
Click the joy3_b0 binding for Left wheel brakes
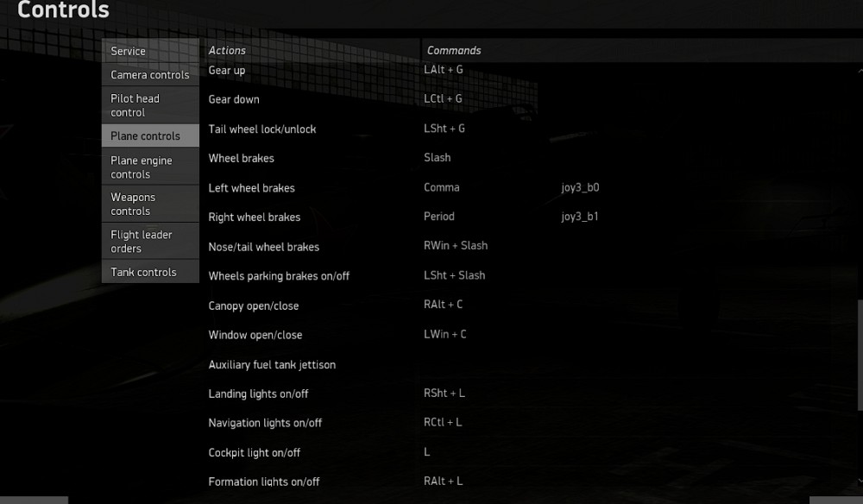click(x=579, y=187)
